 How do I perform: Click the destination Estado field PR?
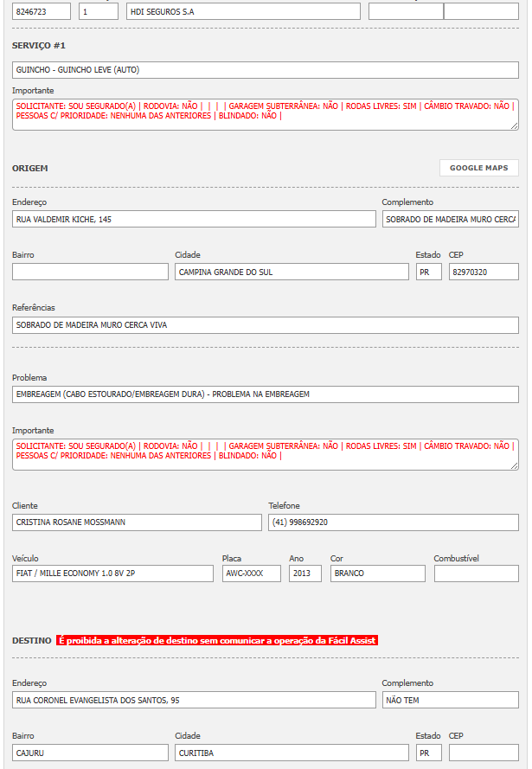428,753
